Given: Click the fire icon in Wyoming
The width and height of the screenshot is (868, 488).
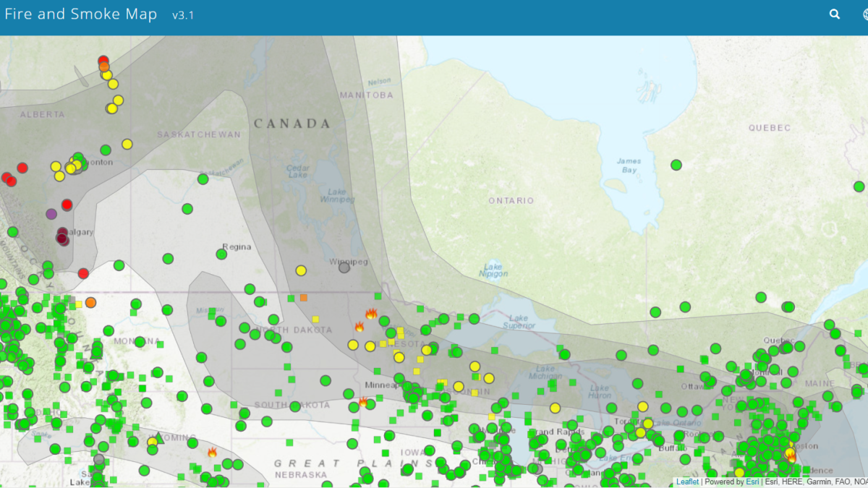Looking at the screenshot, I should pyautogui.click(x=212, y=452).
